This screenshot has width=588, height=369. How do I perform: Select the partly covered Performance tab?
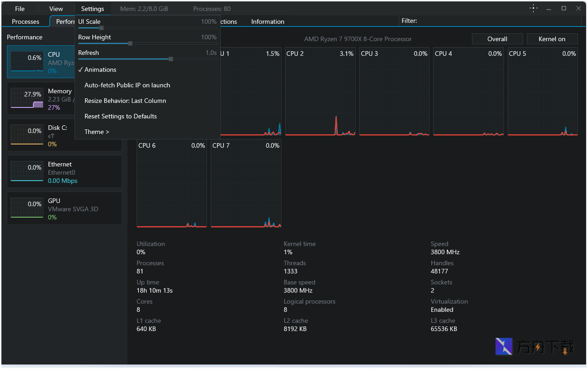(x=63, y=21)
